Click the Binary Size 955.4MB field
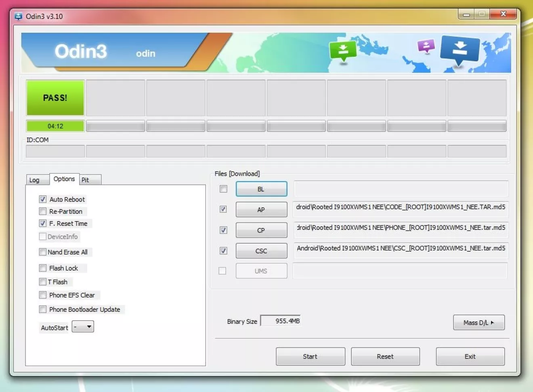The height and width of the screenshot is (392, 533). (280, 321)
